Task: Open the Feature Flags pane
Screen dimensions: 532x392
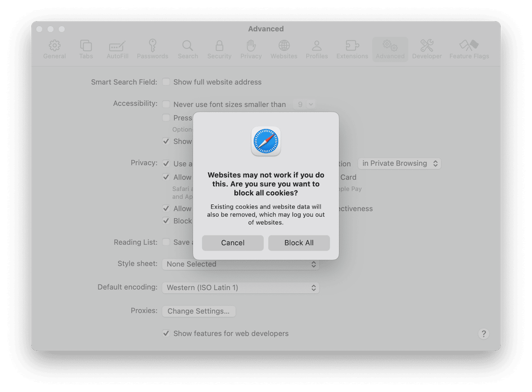Action: (x=469, y=49)
